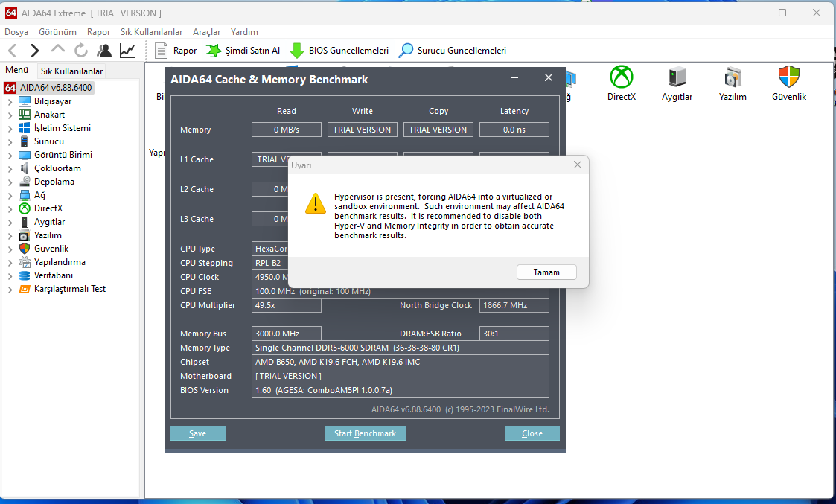The width and height of the screenshot is (836, 504).
Task: Go forward with the right arrow toolbar icon
Action: (35, 51)
